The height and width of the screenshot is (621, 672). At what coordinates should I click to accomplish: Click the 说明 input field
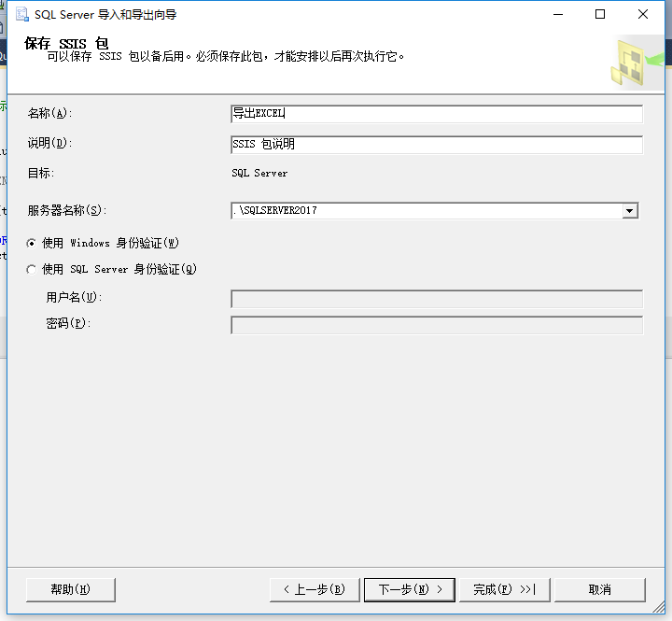[x=437, y=145]
